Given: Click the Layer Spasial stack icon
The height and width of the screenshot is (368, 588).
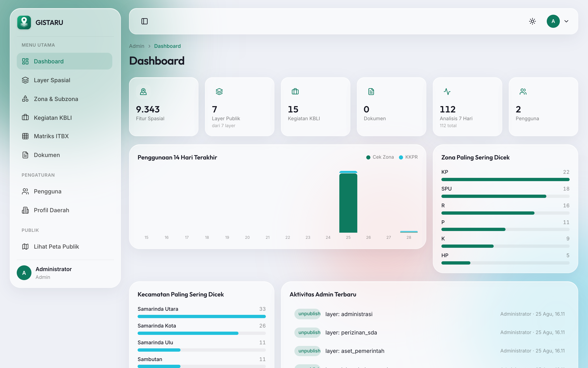Looking at the screenshot, I should pyautogui.click(x=25, y=80).
